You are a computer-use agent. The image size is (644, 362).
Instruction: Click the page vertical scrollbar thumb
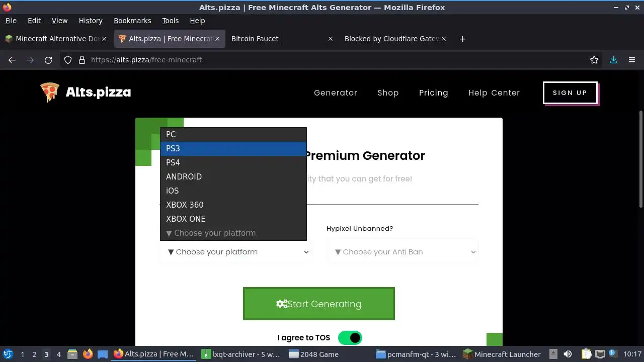click(x=641, y=159)
